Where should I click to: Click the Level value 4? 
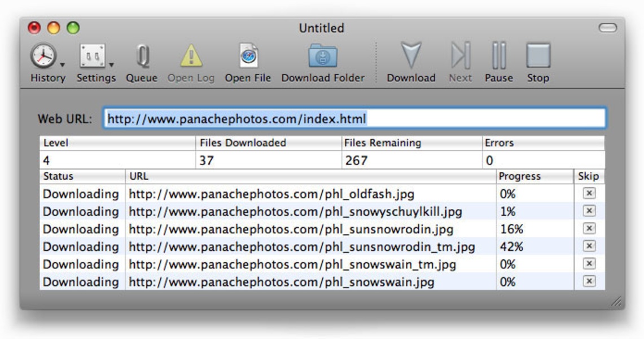pyautogui.click(x=46, y=160)
